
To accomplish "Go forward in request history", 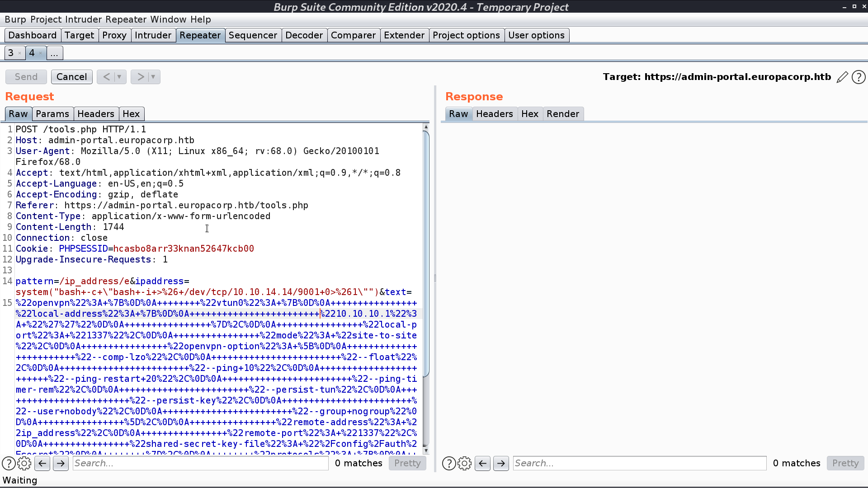I will pos(141,77).
